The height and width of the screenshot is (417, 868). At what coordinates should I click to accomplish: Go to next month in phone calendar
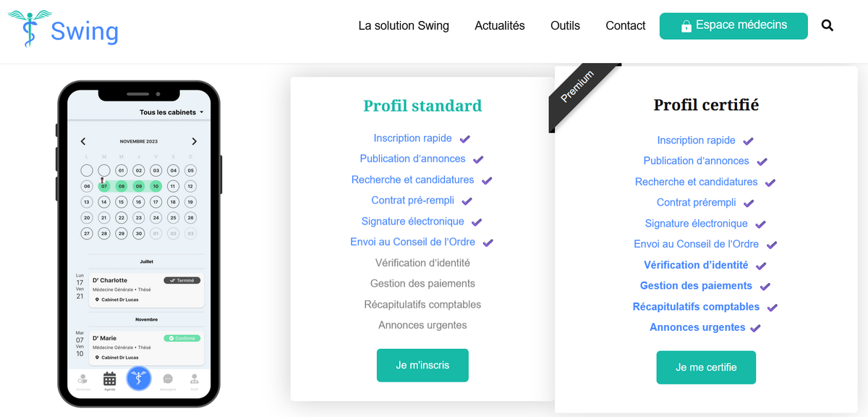tap(194, 141)
